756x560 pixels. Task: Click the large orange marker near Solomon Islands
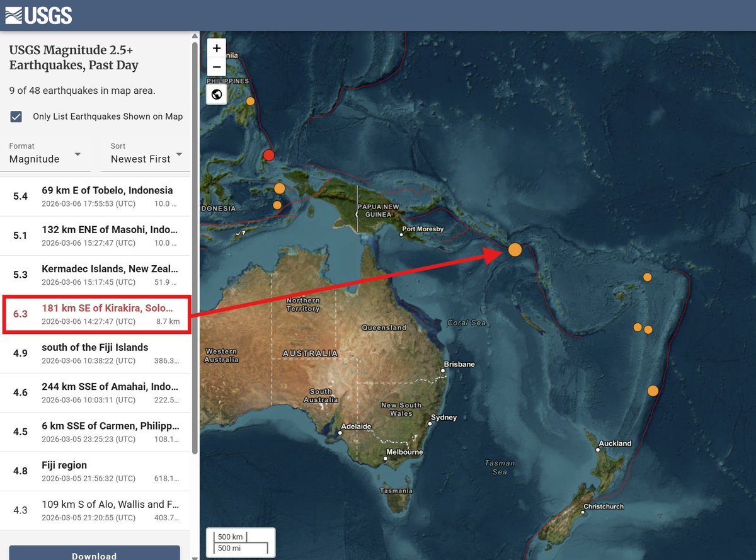pyautogui.click(x=515, y=250)
